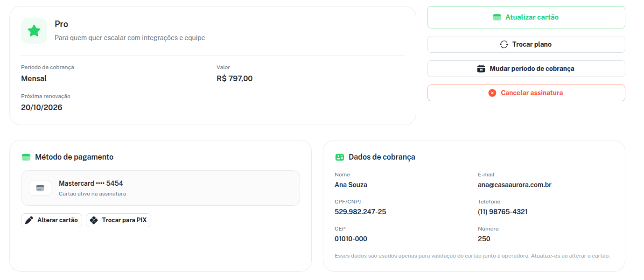This screenshot has height=280, width=644.
Task: Click the Pro plan title
Action: [62, 24]
